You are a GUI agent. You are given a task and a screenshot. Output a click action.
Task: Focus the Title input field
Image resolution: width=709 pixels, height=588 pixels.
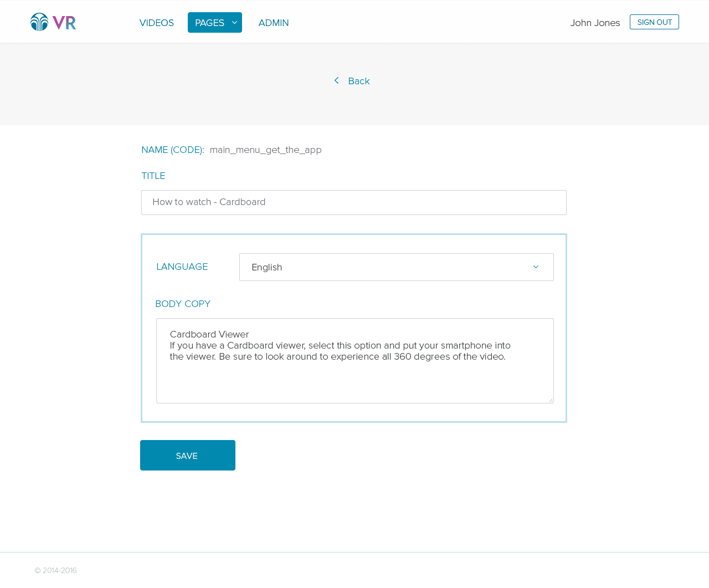tap(353, 202)
